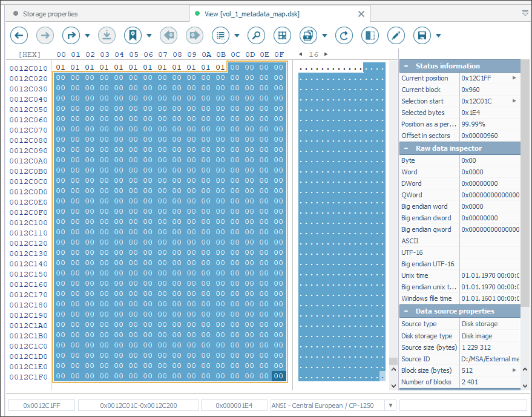This screenshot has width=532, height=417.
Task: Click the properties panel scrollbar up arrow
Action: 525,370
